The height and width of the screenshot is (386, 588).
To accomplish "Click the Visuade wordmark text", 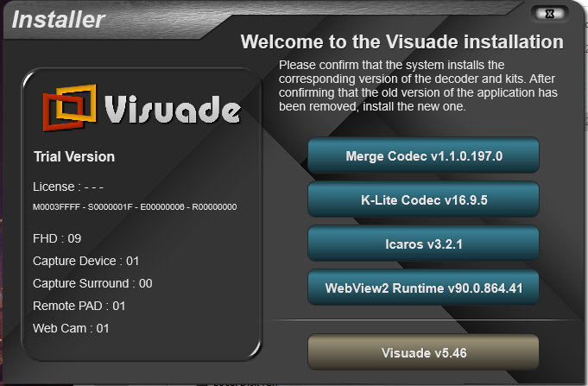I will click(172, 111).
